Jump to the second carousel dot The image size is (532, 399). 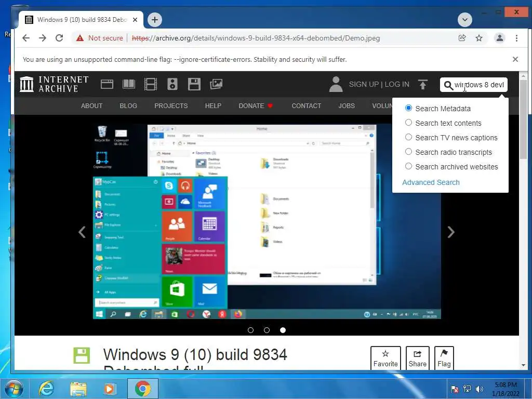267,330
